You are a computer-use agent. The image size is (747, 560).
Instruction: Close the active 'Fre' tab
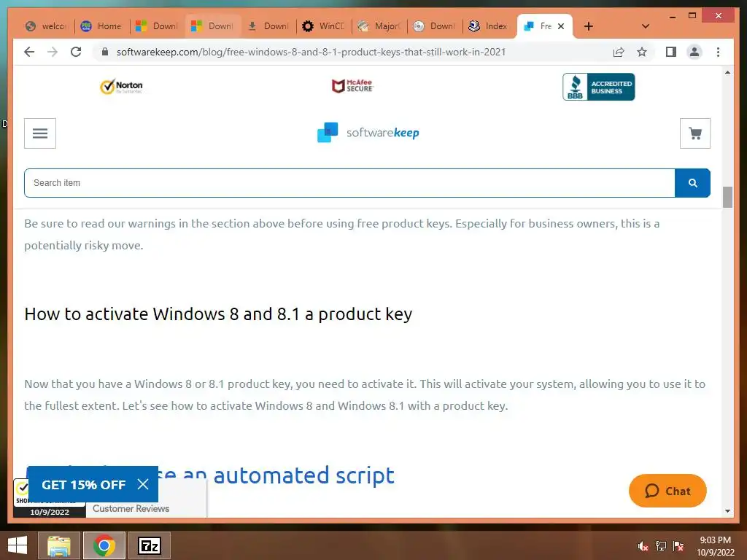(561, 26)
